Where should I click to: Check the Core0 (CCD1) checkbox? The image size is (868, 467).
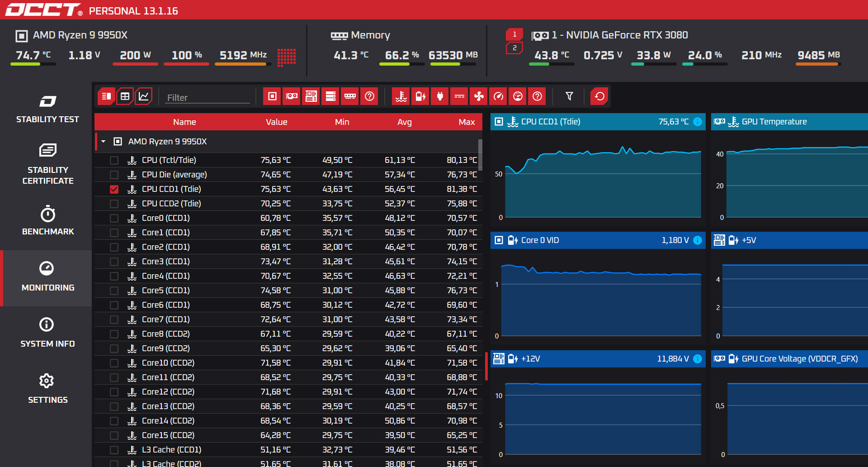click(114, 218)
